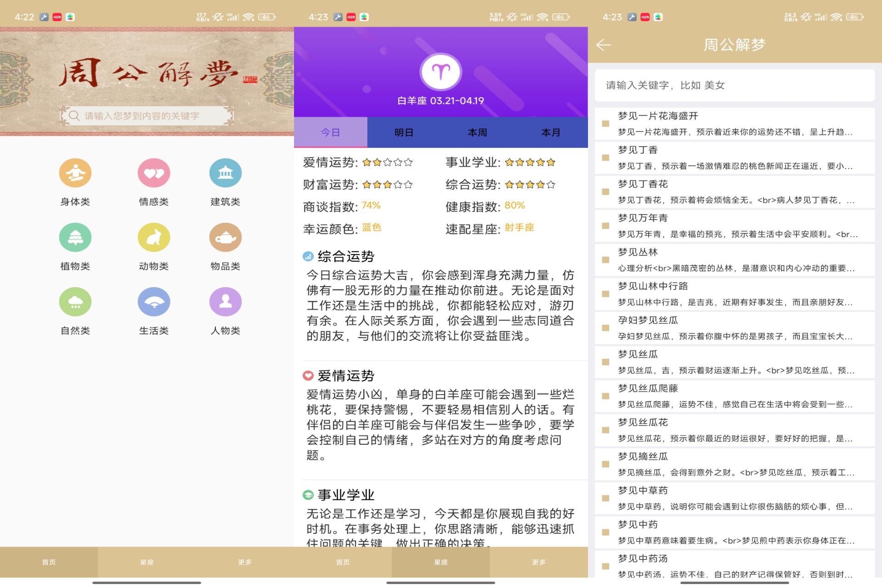This screenshot has height=588, width=882.
Task: Select the 身体类 category icon
Action: (x=75, y=173)
